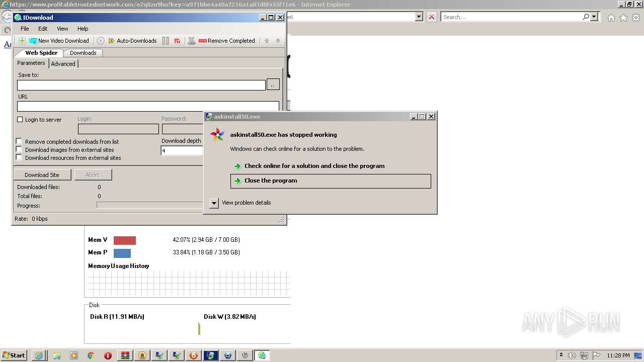This screenshot has width=644, height=362.
Task: Click the volume speaker tray icon
Action: pyautogui.click(x=572, y=355)
